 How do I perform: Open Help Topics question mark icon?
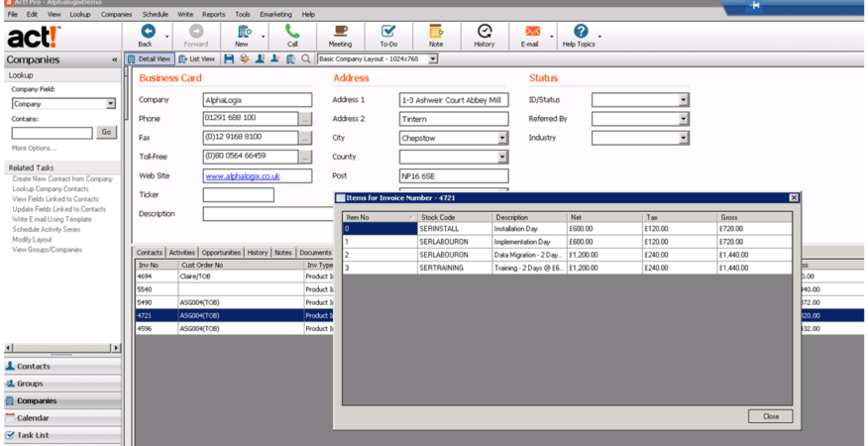[x=580, y=32]
